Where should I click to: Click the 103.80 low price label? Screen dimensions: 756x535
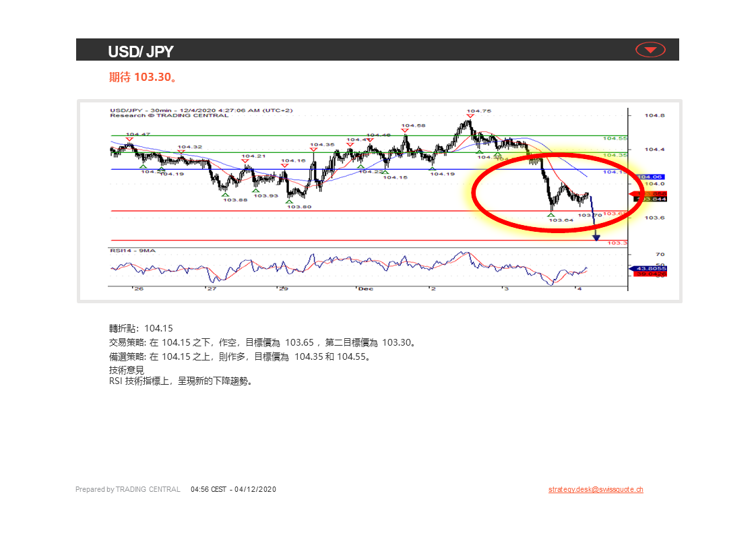tap(299, 207)
